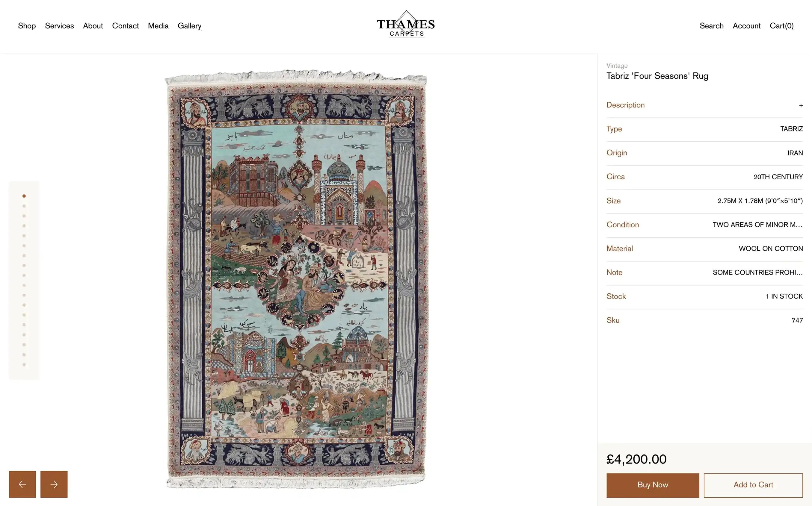Viewport: 812px width, 506px height.
Task: Select the second image pagination dot
Action: (x=24, y=206)
